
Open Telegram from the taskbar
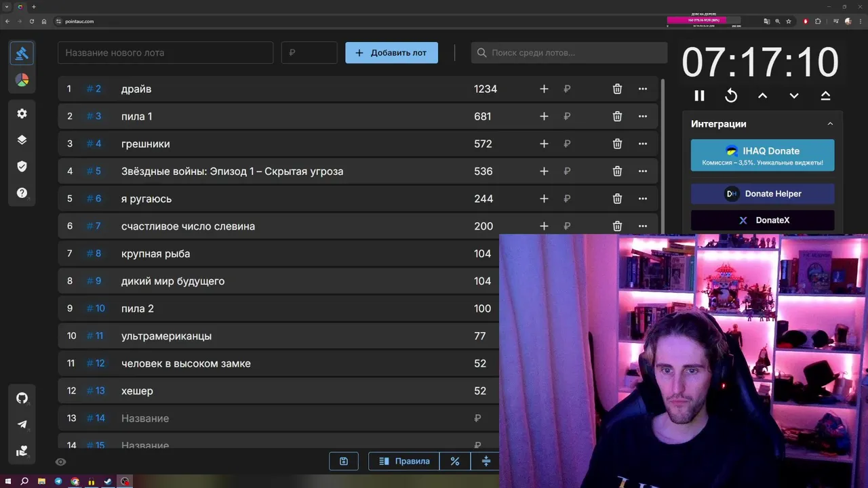click(x=58, y=481)
